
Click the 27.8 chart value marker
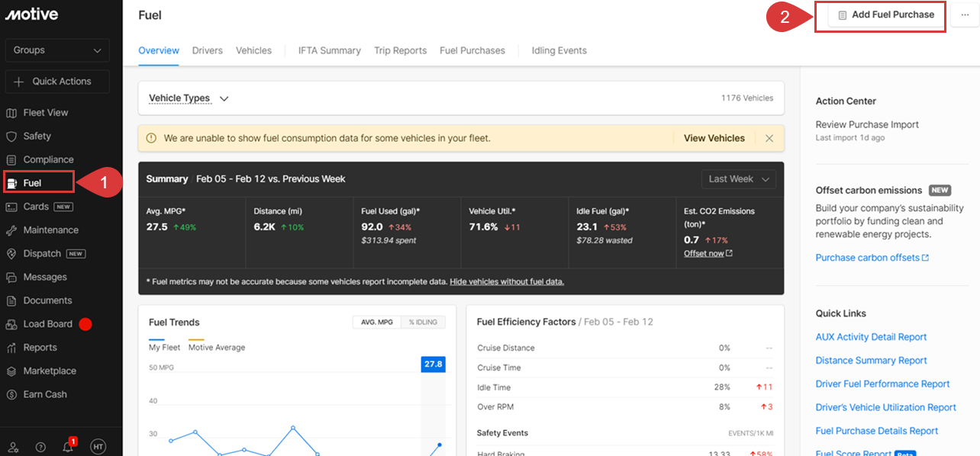click(433, 364)
